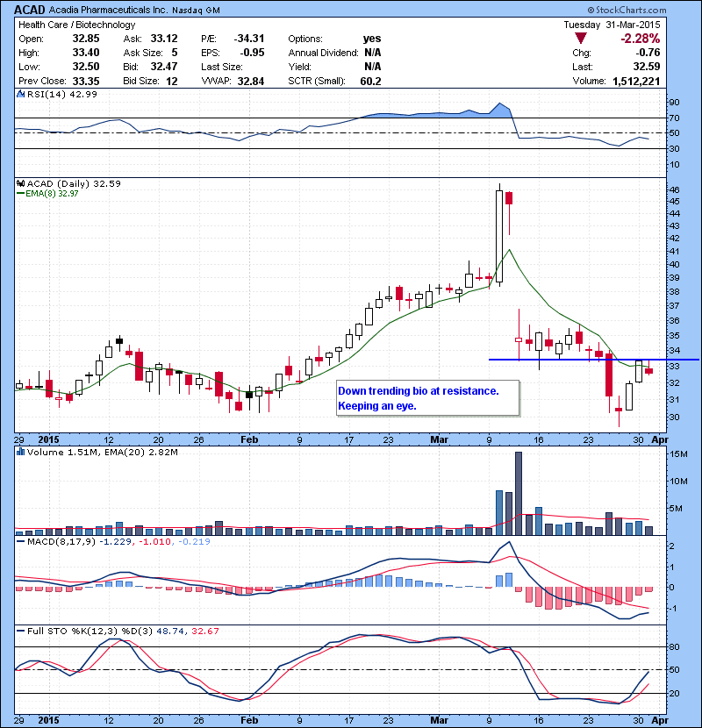Screen dimensions: 702x728
Task: Click the MACD value -1.229
Action: [115, 541]
